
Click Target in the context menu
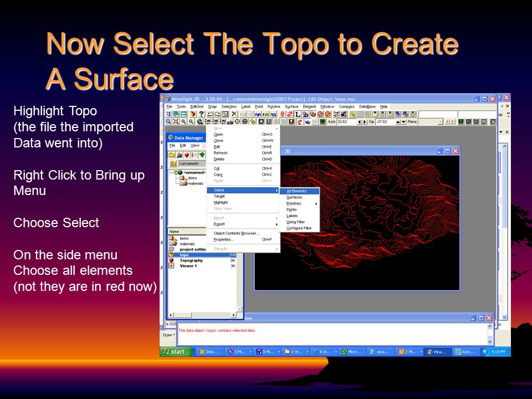[243, 196]
